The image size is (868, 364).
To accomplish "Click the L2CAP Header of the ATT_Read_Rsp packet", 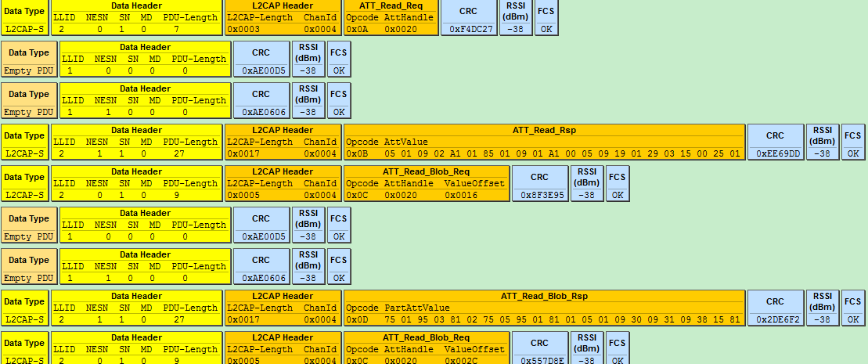I will point(283,142).
